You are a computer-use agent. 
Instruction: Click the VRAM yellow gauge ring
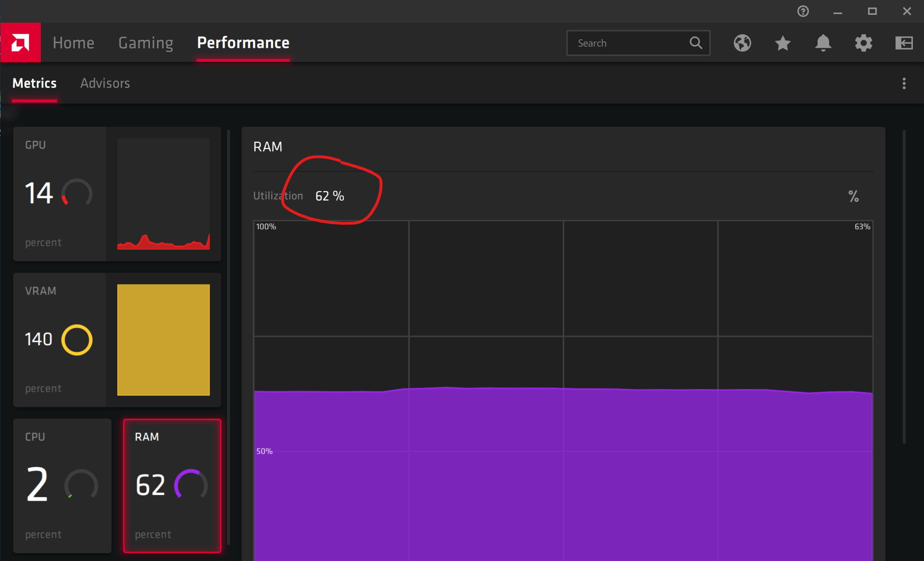77,340
